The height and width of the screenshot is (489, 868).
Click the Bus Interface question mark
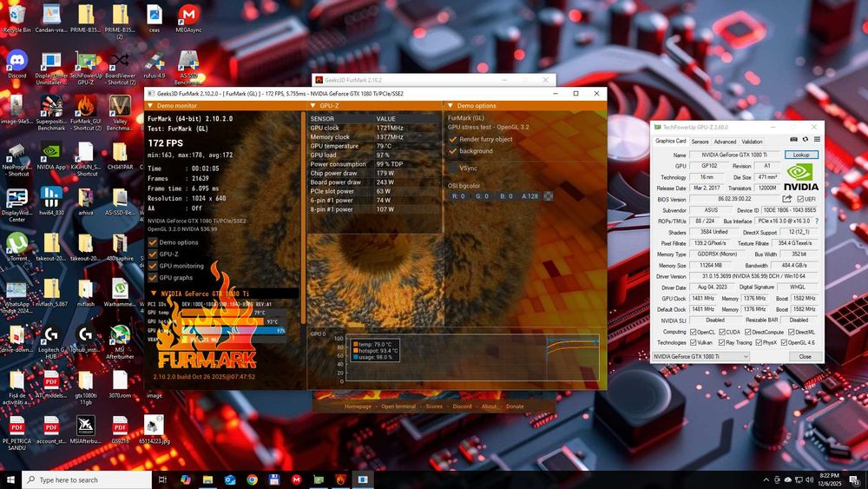coord(817,221)
